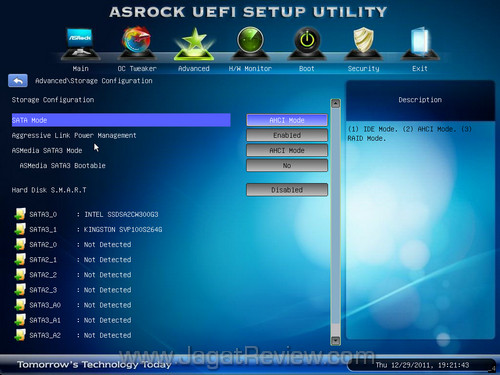
Task: Select the SATA3_1 KINGSTON drive entry
Action: click(88, 230)
